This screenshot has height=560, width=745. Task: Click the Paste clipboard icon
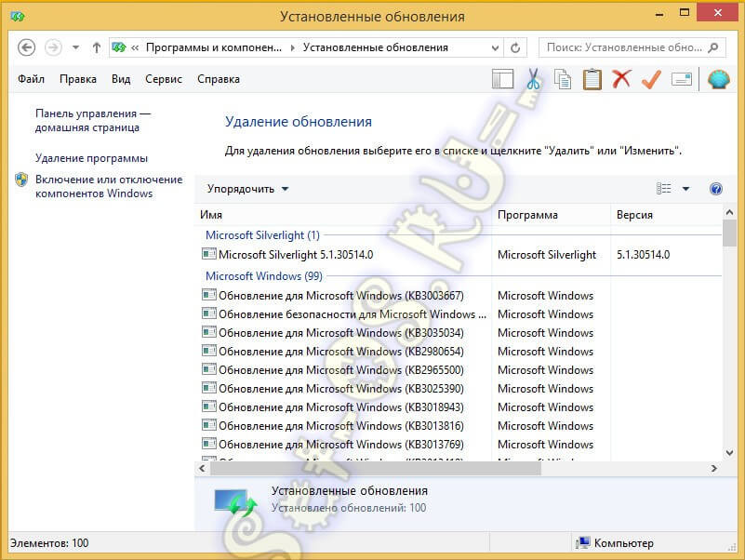point(592,79)
